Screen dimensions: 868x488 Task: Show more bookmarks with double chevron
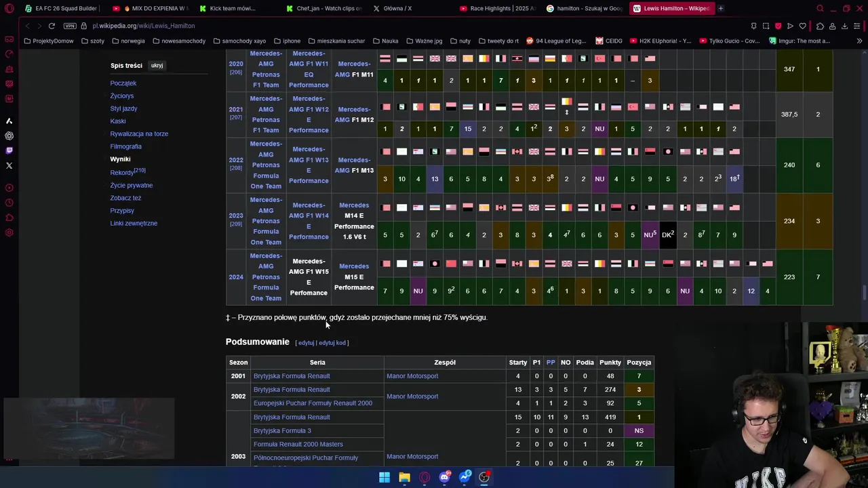tap(859, 41)
